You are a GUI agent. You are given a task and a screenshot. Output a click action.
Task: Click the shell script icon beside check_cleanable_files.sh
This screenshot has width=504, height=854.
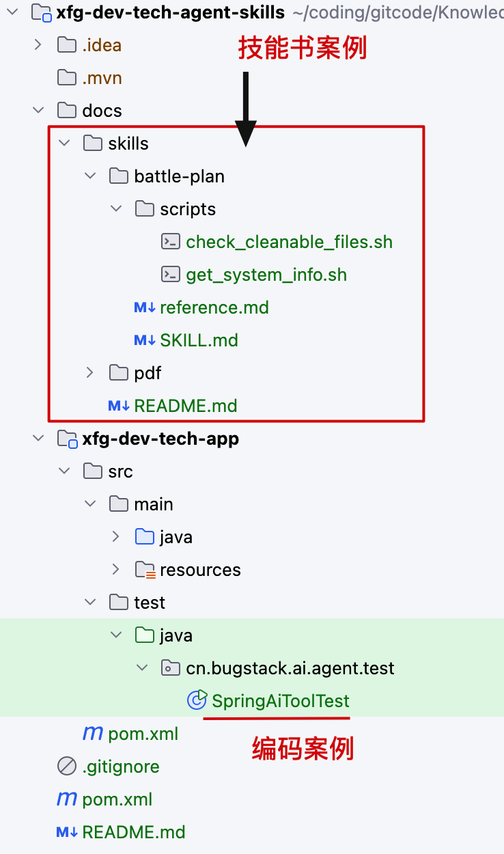171,241
